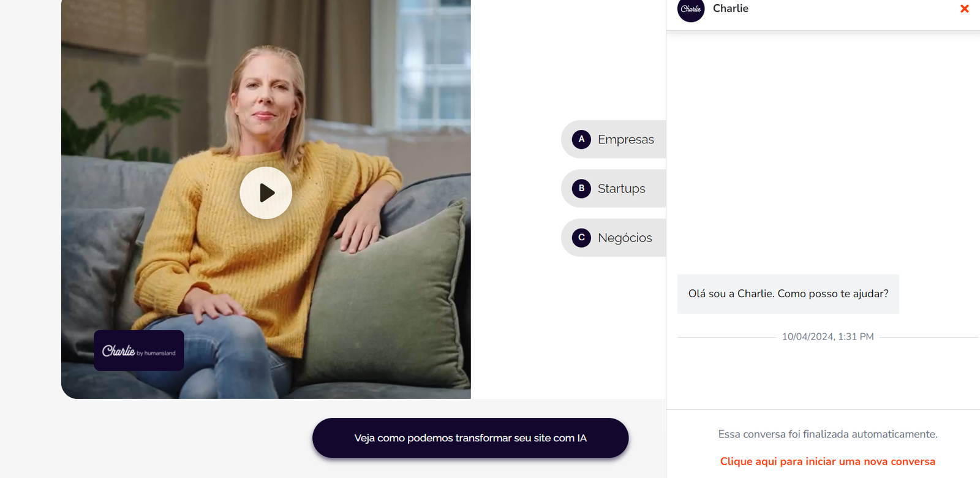This screenshot has width=980, height=478.
Task: Play the Charlie intro video
Action: [266, 192]
